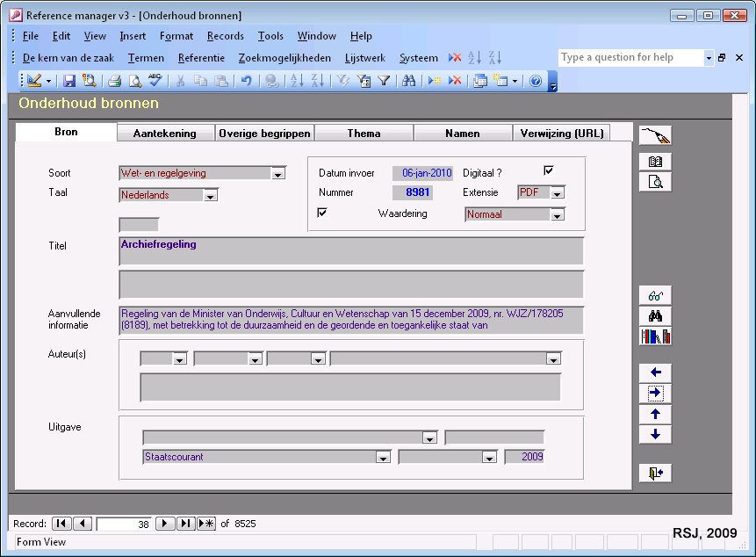Jump to the first record button
756x557 pixels.
tap(61, 524)
